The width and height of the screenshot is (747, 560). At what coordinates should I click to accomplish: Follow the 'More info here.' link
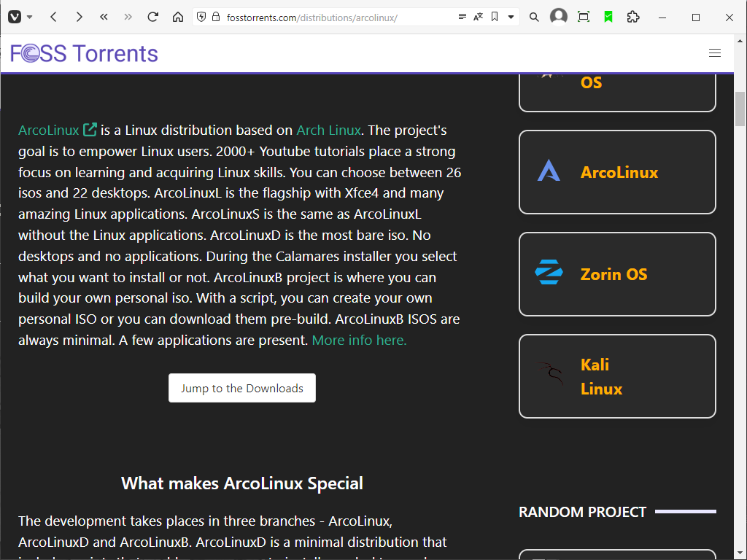(x=359, y=340)
